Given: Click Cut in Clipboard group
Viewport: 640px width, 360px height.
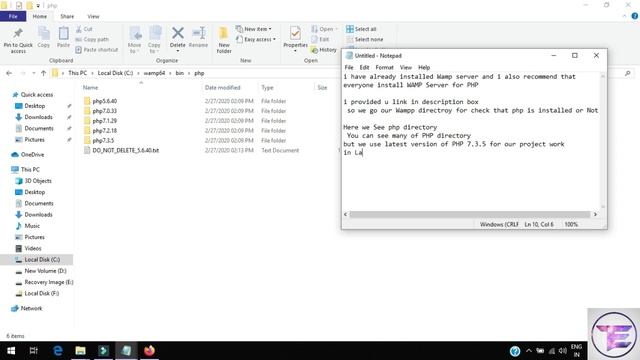Looking at the screenshot, I should click(84, 29).
